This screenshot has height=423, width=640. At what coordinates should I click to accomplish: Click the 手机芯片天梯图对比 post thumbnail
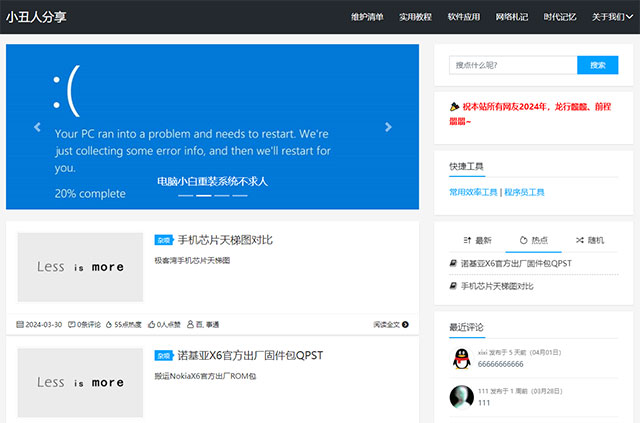pyautogui.click(x=80, y=267)
